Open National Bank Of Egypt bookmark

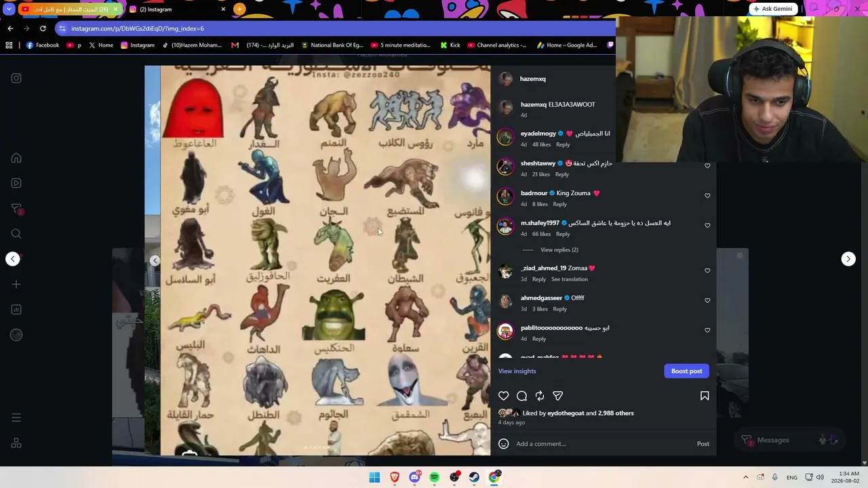(332, 45)
